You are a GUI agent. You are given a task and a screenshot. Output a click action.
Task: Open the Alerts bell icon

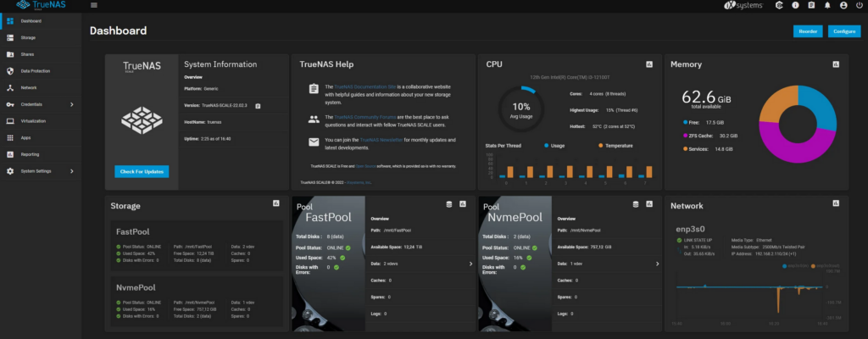pos(827,5)
